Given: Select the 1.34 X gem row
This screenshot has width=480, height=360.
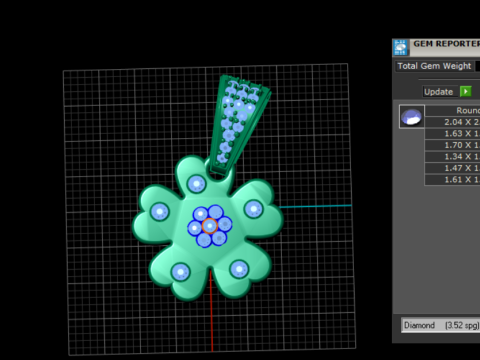Looking at the screenshot, I should coord(452,157).
